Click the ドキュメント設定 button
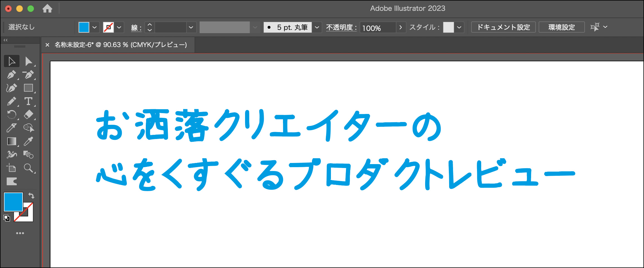The image size is (644, 268). 503,27
